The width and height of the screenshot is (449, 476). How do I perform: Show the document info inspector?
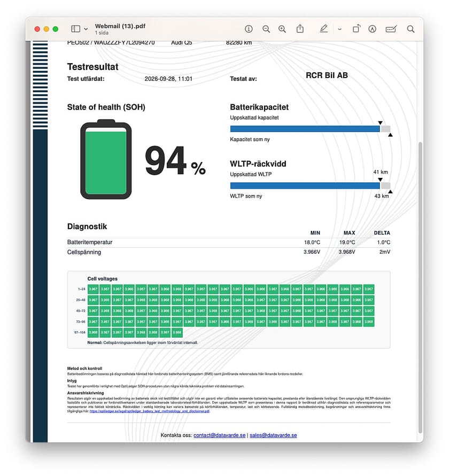pyautogui.click(x=249, y=29)
